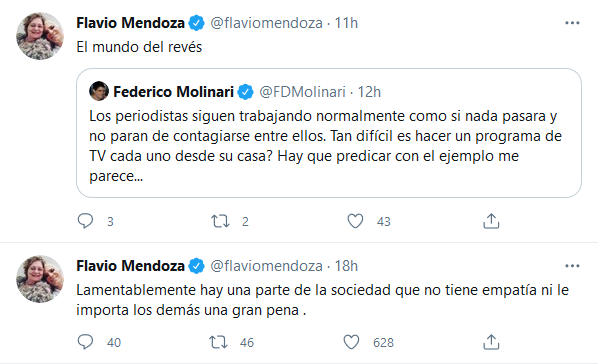Like the tweet with 43 likes
Image resolution: width=598 pixels, height=364 pixels.
tap(355, 221)
